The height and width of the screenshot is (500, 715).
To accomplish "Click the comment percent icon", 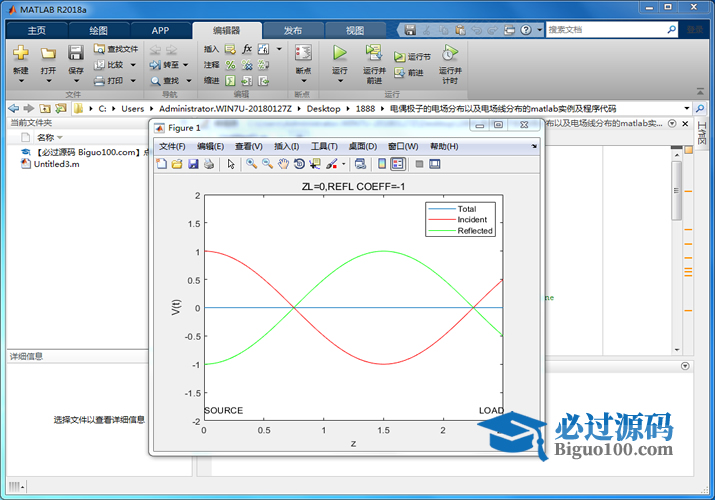I will coord(231,65).
